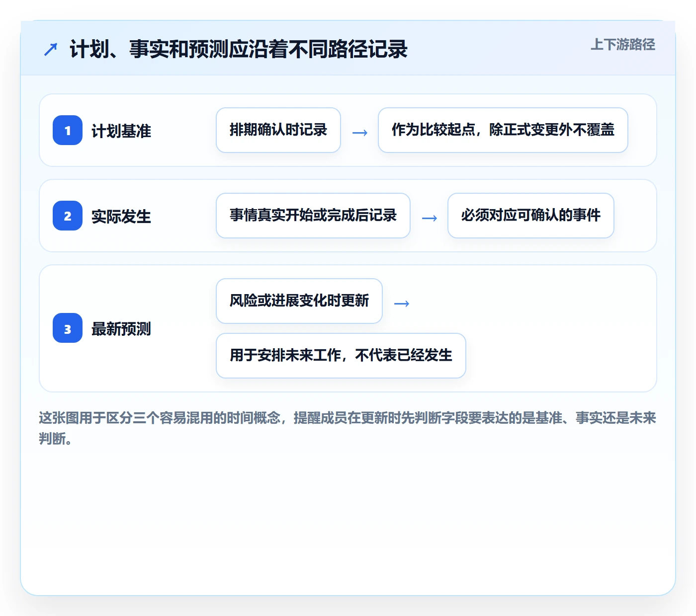The width and height of the screenshot is (696, 616).
Task: Click the 排期确认时记录 box
Action: 278,130
